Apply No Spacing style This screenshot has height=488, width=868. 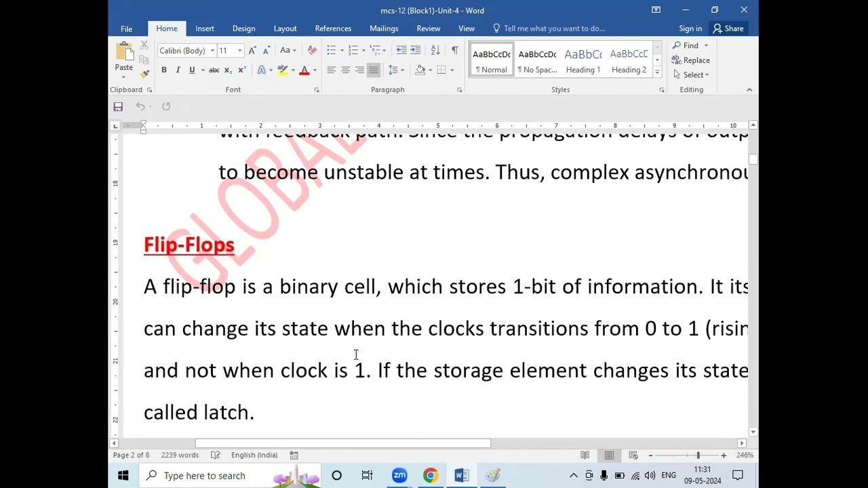(537, 60)
